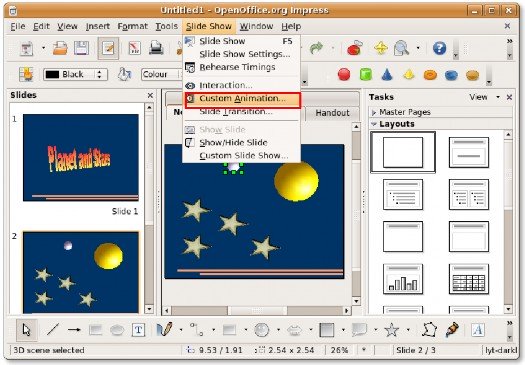Insert red sphere 3D object
Screen dimensions: 525x365
pos(344,75)
